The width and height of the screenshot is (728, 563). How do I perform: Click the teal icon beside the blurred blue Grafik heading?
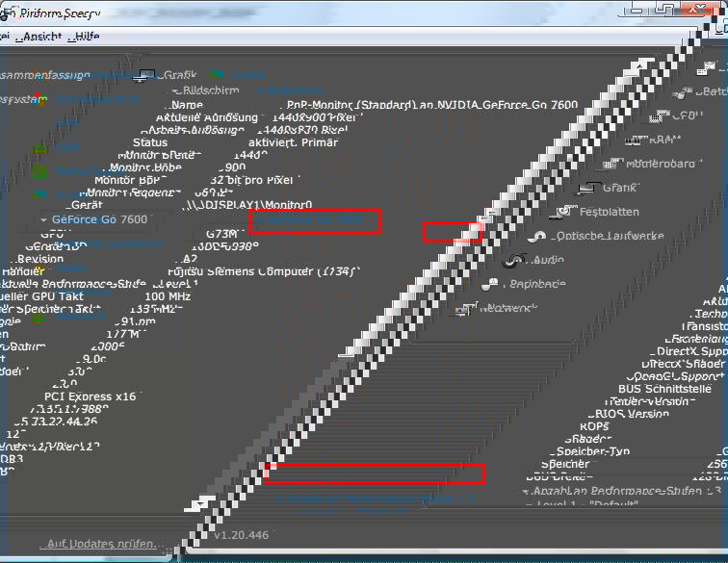[x=217, y=75]
